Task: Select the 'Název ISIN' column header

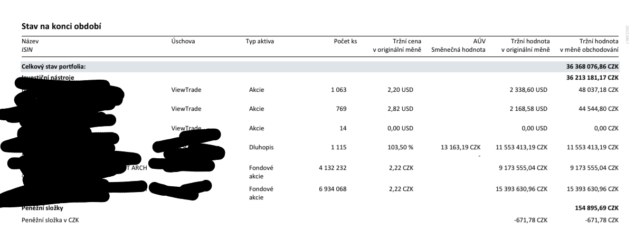Action: click(x=31, y=45)
